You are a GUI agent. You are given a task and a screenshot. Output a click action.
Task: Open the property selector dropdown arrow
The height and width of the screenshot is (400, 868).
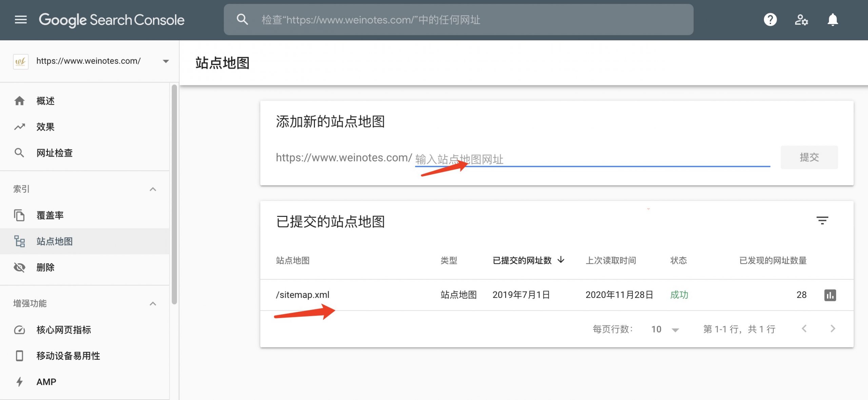(x=166, y=61)
